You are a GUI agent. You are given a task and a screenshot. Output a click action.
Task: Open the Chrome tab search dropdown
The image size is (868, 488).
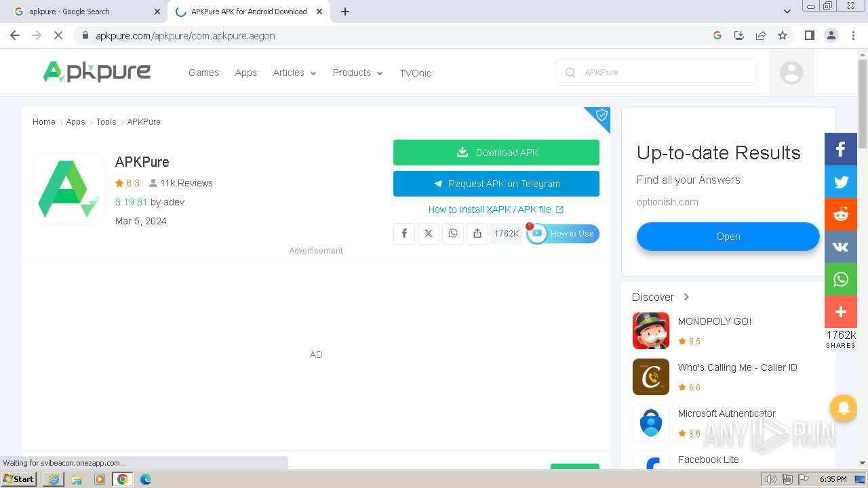pos(787,12)
